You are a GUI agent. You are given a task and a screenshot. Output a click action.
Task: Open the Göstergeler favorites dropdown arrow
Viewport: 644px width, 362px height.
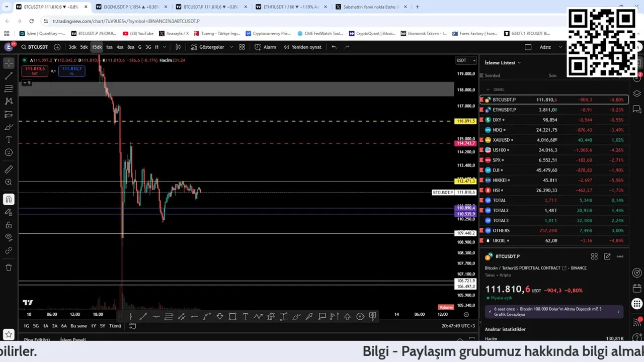[231, 47]
